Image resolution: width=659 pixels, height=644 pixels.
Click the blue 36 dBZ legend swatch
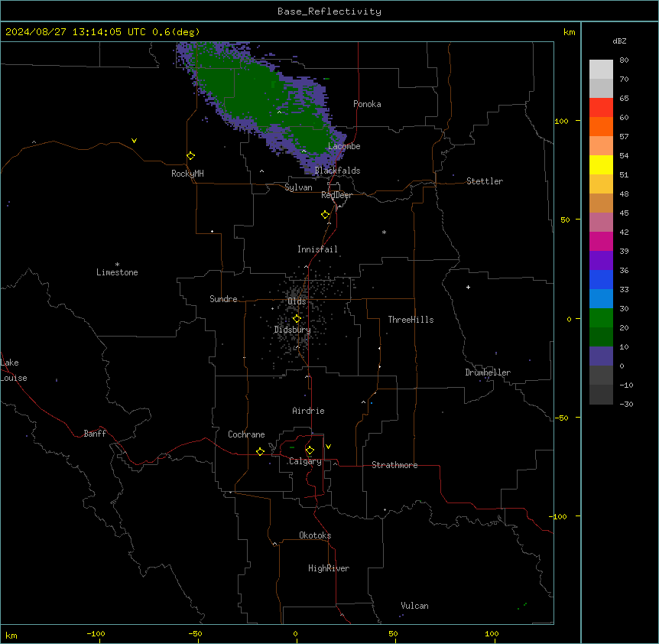pyautogui.click(x=601, y=279)
